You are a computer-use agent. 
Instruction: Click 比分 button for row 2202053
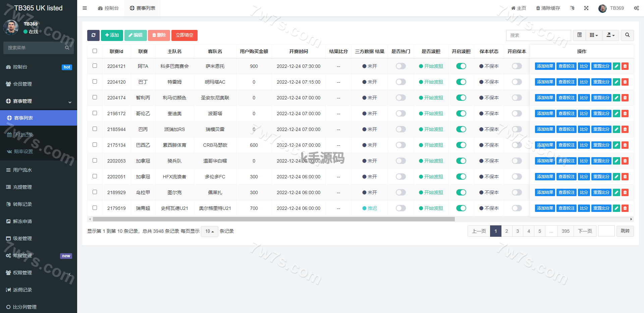coord(584,161)
